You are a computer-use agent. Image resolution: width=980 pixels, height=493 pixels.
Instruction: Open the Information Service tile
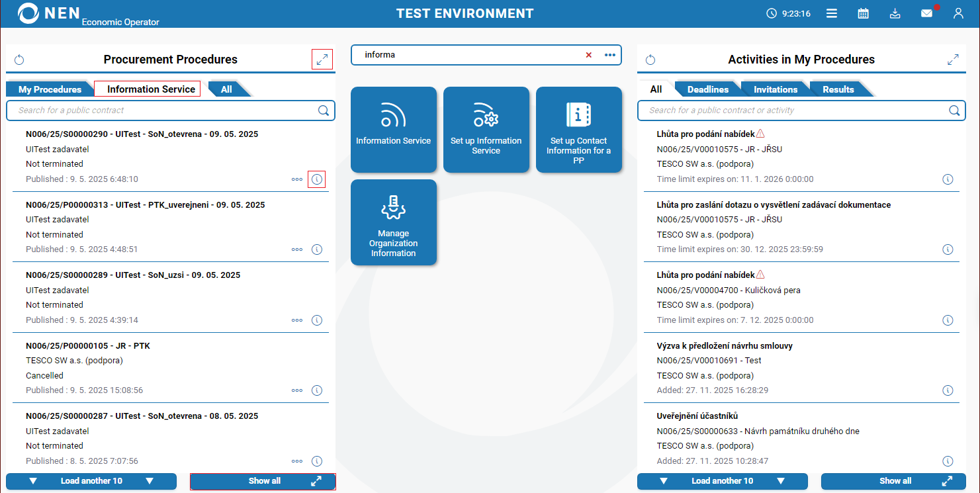pos(394,130)
